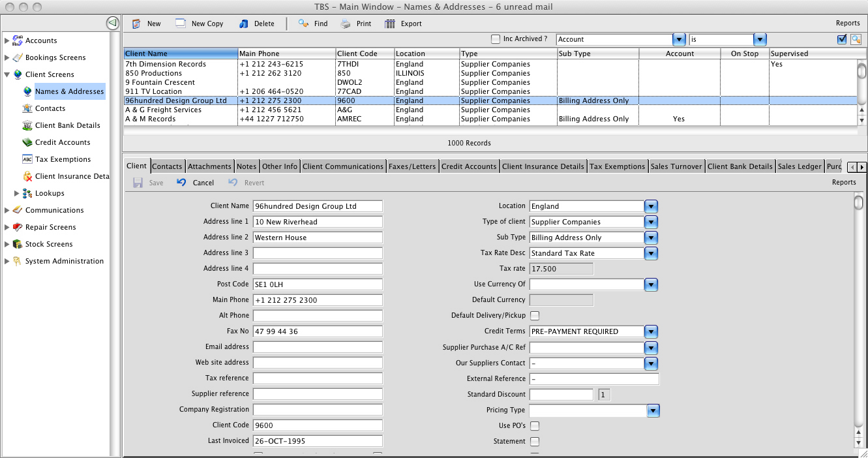Run filter with magnifier icon beside criteria
This screenshot has width=868, height=458.
(x=856, y=39)
